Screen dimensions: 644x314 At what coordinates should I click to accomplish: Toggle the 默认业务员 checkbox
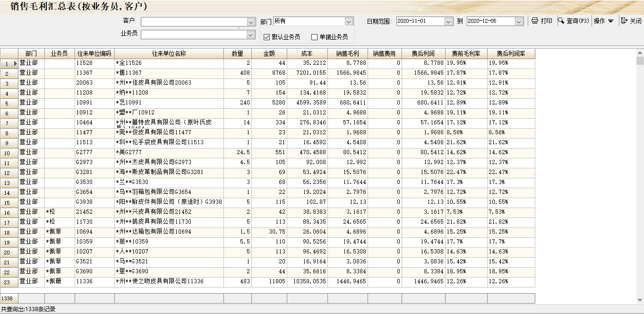point(267,37)
